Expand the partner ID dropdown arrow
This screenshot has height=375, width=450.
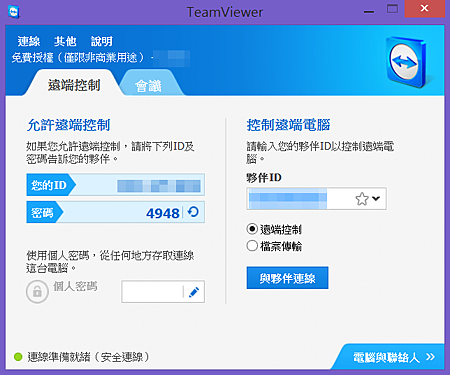pos(376,199)
